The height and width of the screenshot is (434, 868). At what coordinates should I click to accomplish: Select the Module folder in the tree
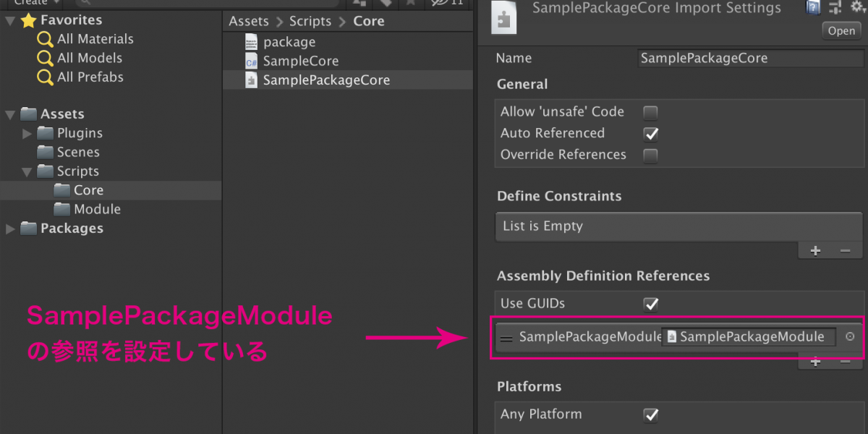coord(97,209)
